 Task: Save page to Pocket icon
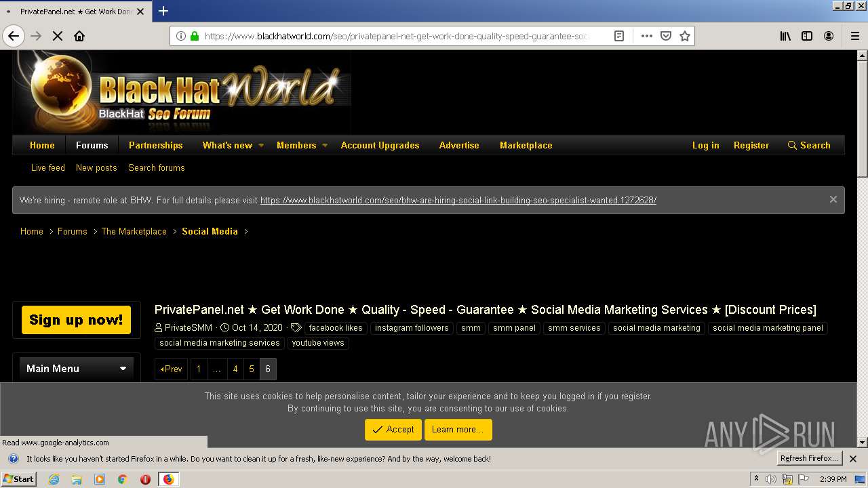(x=666, y=36)
